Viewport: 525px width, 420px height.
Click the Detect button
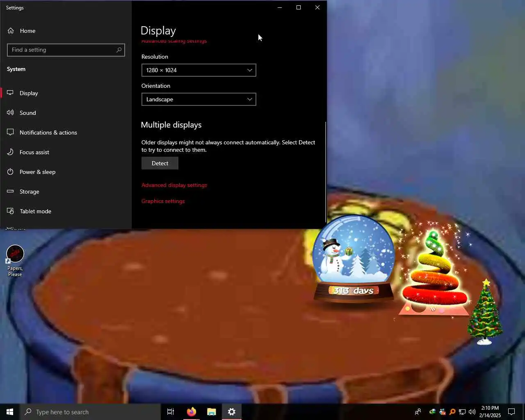click(x=160, y=163)
